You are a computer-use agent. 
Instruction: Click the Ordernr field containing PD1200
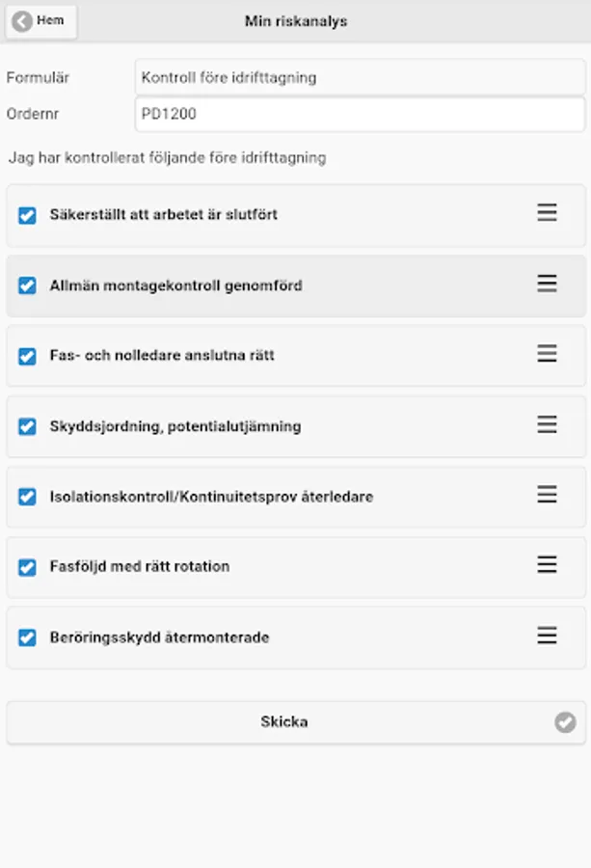(359, 114)
